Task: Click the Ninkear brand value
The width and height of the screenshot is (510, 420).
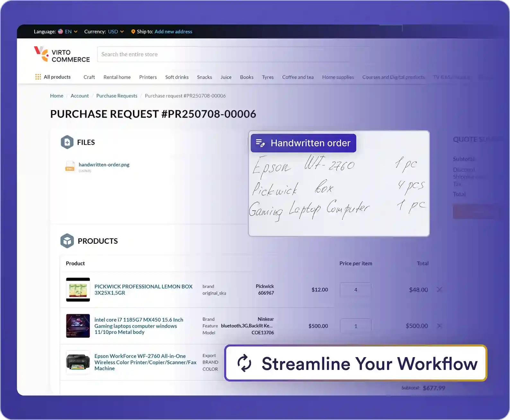Action: click(266, 319)
